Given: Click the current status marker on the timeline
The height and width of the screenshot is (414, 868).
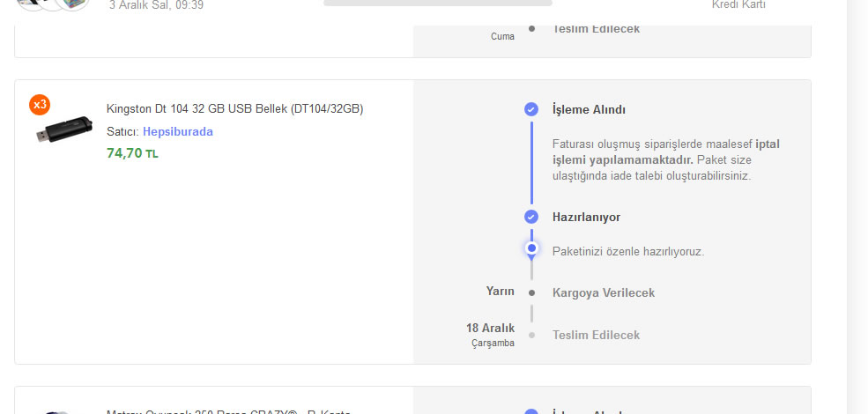Looking at the screenshot, I should click(x=531, y=248).
